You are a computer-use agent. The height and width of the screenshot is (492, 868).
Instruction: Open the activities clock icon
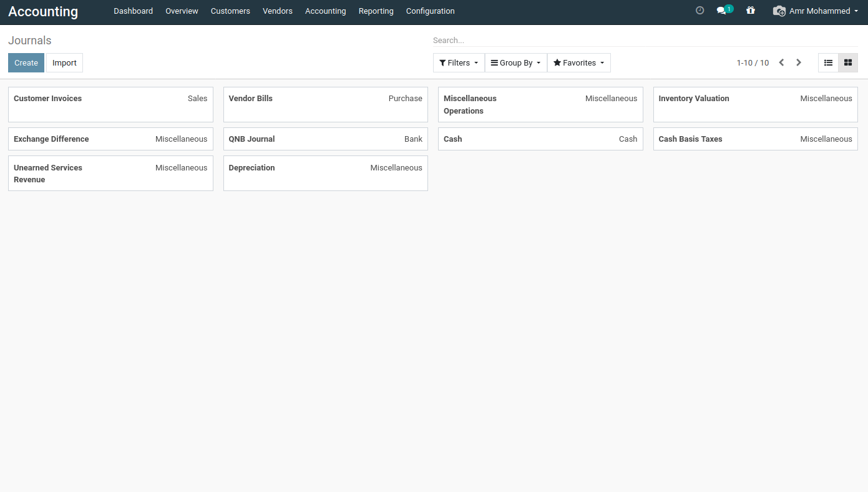point(700,11)
